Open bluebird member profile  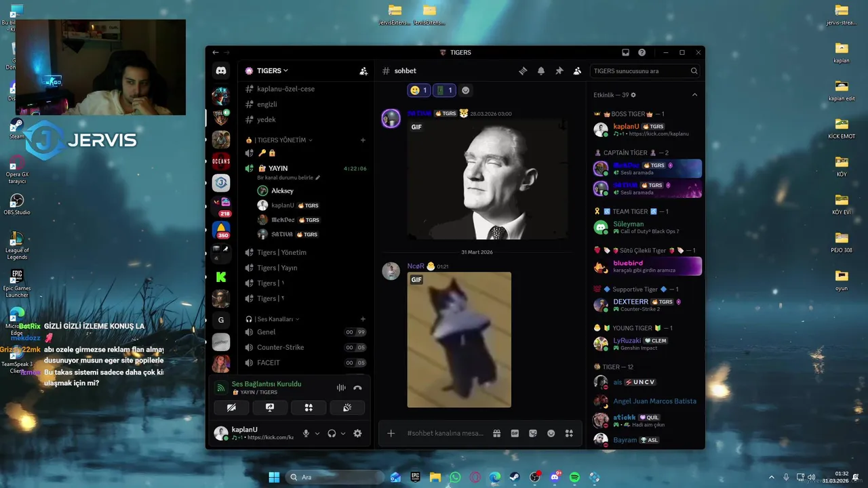click(646, 266)
